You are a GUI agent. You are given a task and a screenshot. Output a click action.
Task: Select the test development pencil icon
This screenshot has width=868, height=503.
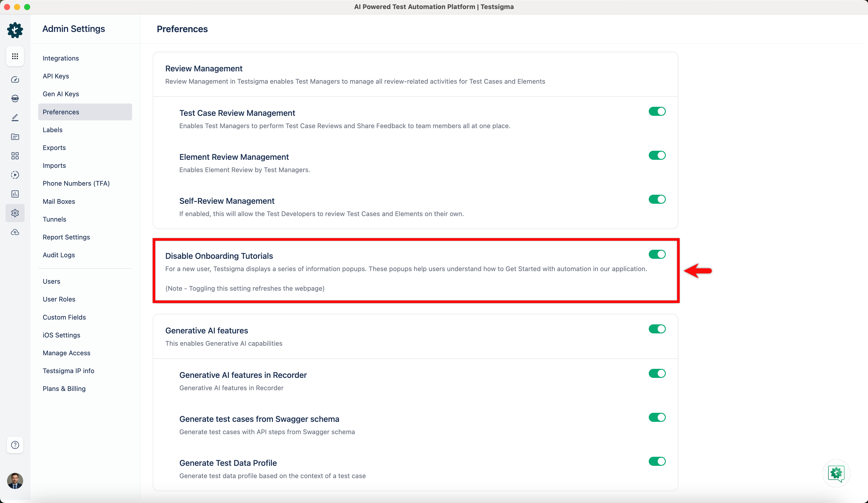15,118
